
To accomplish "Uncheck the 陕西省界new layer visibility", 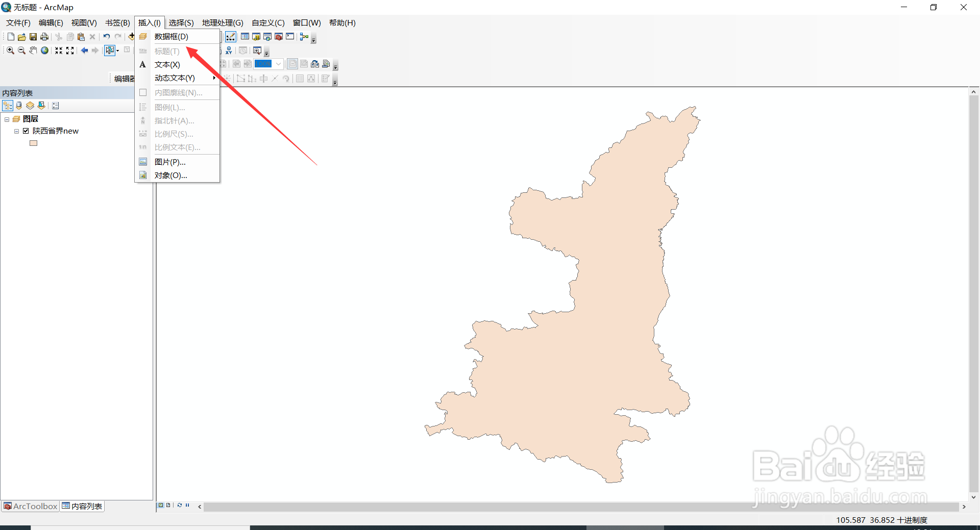I will [x=26, y=131].
